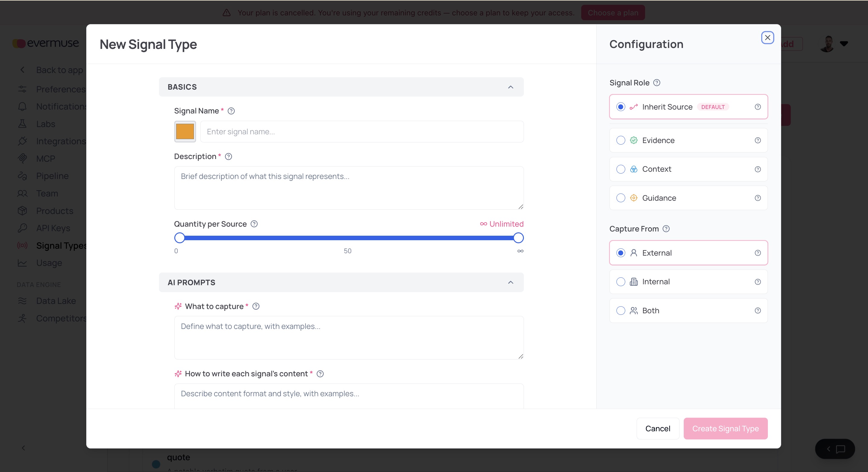Click the Description help icon
This screenshot has width=868, height=472.
coord(228,156)
